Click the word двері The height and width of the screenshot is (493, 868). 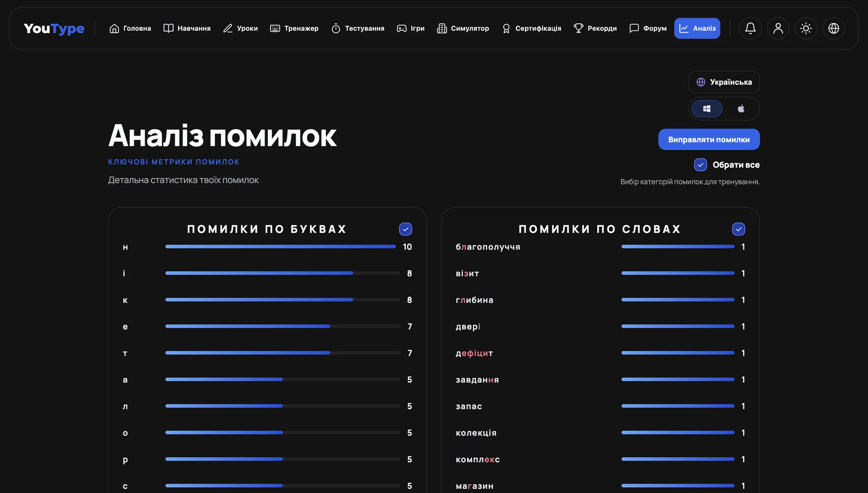468,327
